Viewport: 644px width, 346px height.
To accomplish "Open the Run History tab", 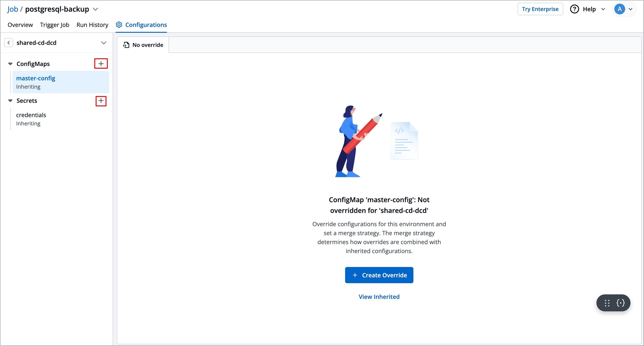I will pyautogui.click(x=92, y=25).
